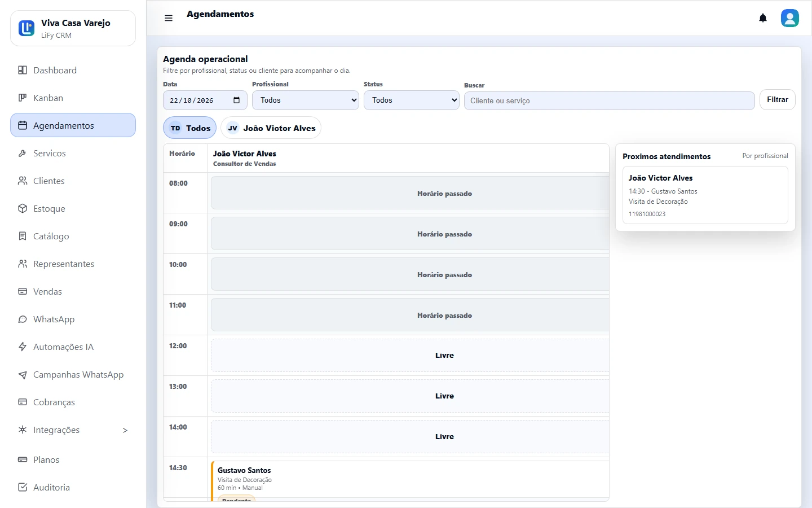Open the Gustavo Santos 14:30 appointment
Viewport: 812px width, 508px height.
click(x=410, y=481)
